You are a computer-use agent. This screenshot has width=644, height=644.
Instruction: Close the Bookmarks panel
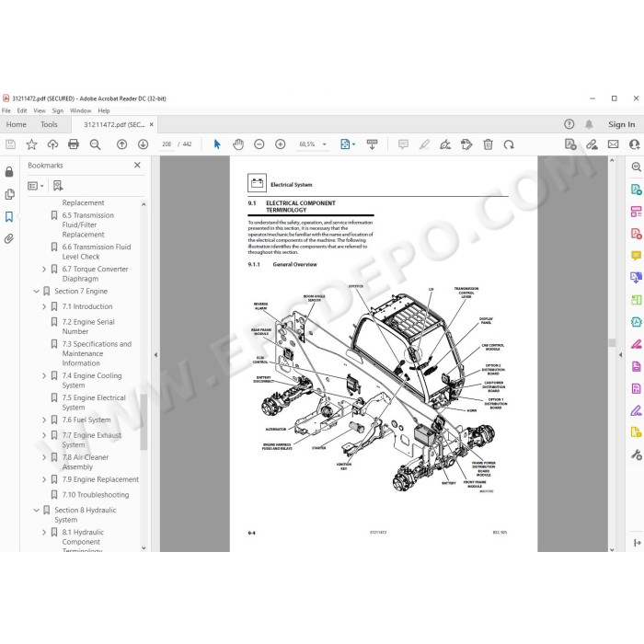[137, 165]
